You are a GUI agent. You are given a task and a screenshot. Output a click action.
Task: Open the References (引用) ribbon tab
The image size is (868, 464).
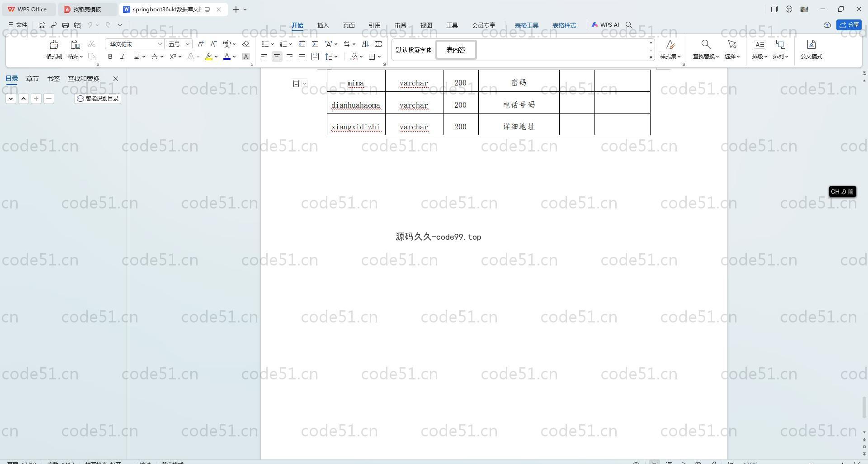pos(374,25)
